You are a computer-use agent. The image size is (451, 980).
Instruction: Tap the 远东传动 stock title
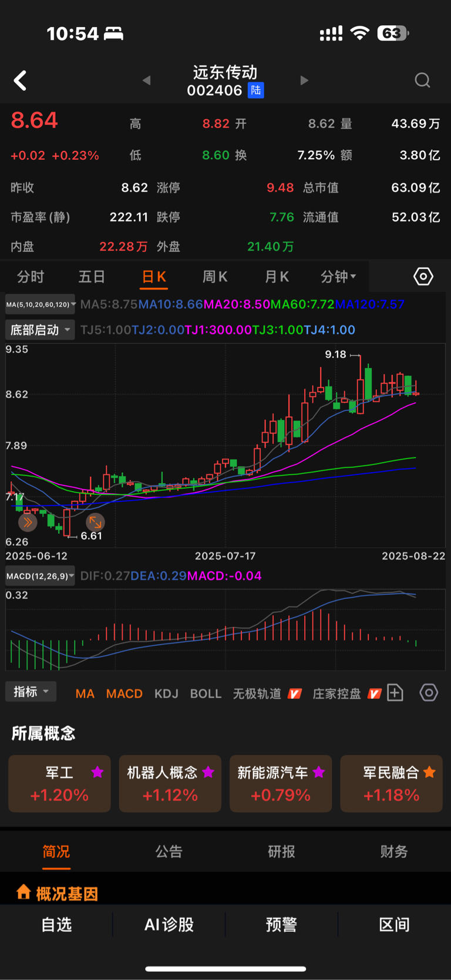[225, 72]
